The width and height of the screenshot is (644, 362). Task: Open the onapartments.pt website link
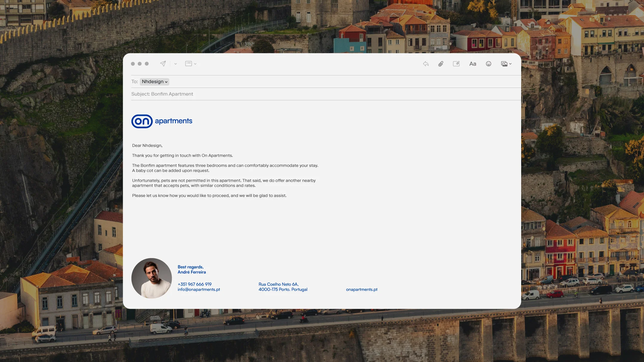pyautogui.click(x=361, y=289)
